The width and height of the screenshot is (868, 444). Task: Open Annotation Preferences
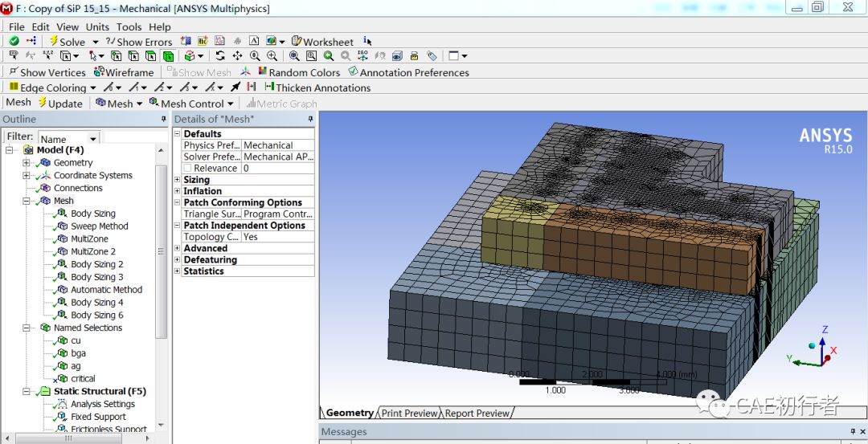tap(408, 72)
